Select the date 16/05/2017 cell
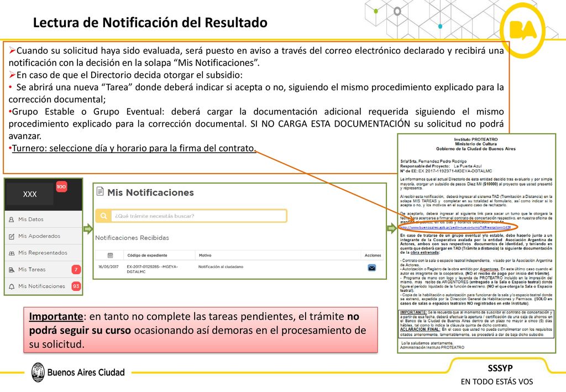566x392 pixels. 108,266
